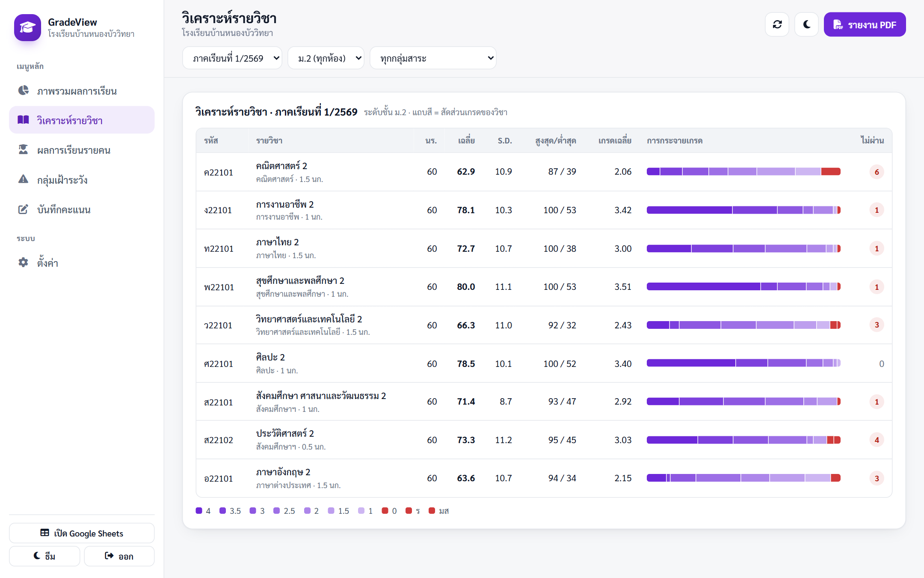924x578 pixels.
Task: Open the ภาคเรียนที่ 1/2569 semester dropdown
Action: pyautogui.click(x=232, y=58)
